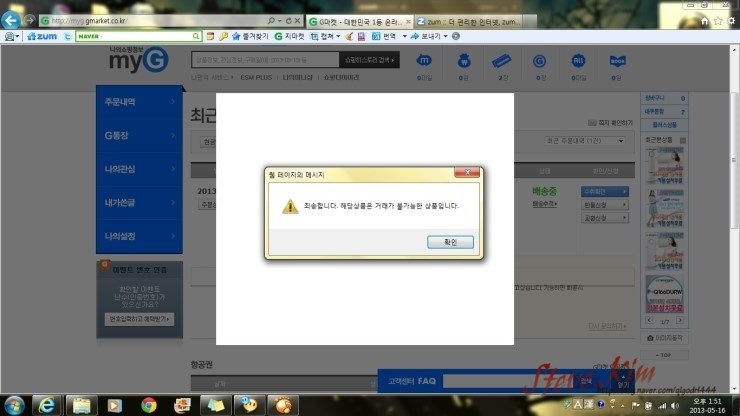This screenshot has width=740, height=416.
Task: Open the browser home icon
Action: (704, 21)
